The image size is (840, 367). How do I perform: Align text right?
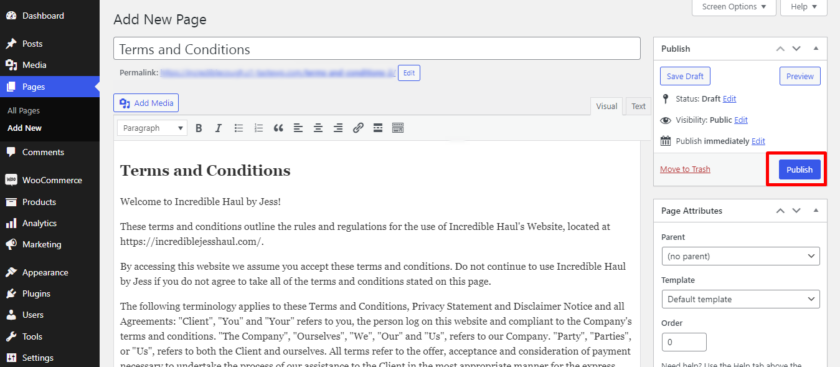pos(338,128)
